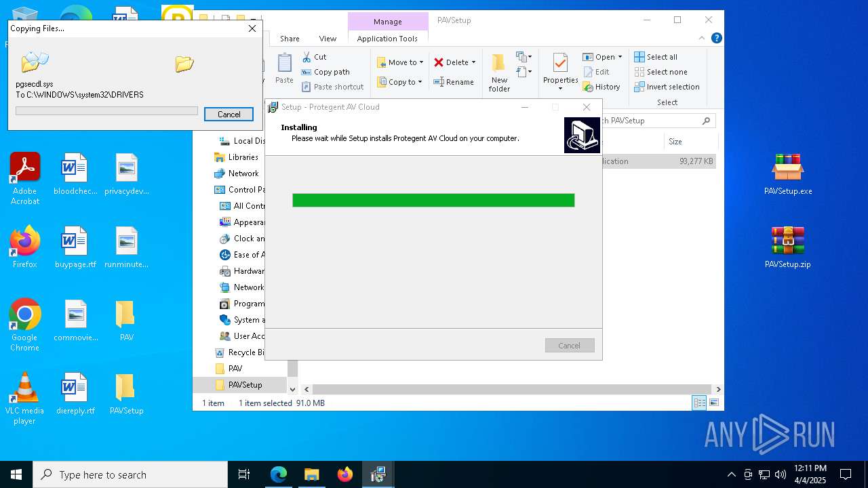
Task: Open the notification center
Action: [x=846, y=474]
